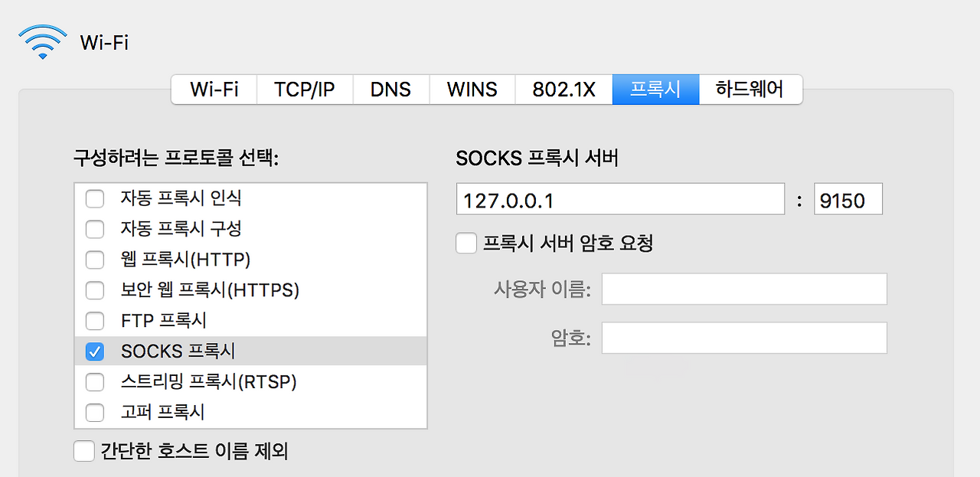Check the 고퍼 프록시 option

(x=95, y=413)
